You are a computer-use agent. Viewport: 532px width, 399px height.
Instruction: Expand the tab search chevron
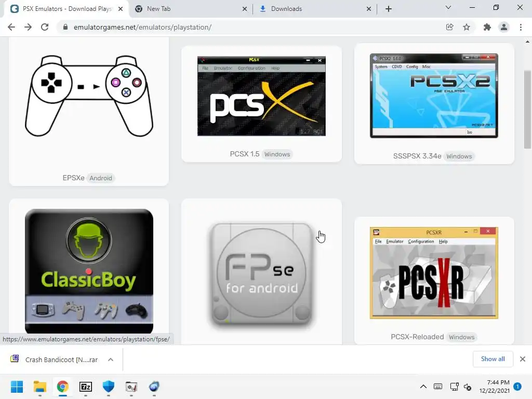[448, 7]
